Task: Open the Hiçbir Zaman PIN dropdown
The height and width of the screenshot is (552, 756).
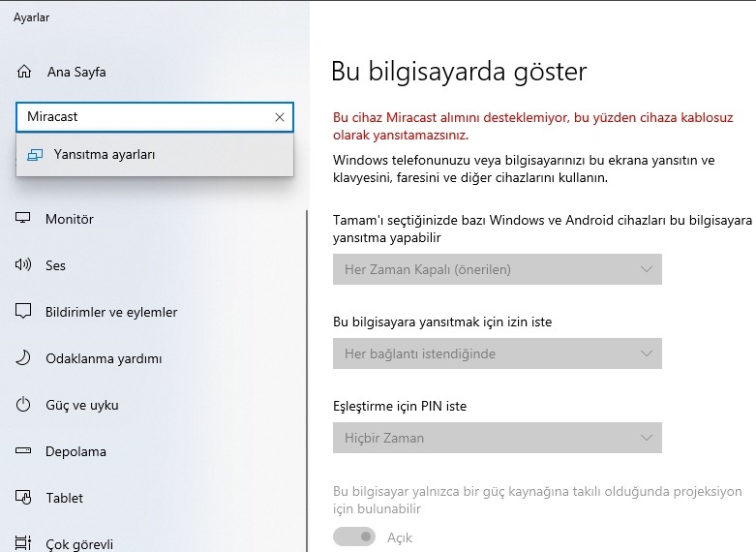Action: (498, 438)
